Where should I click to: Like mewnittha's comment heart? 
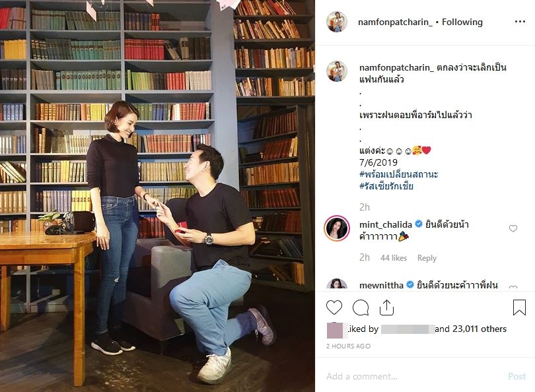[x=513, y=287]
